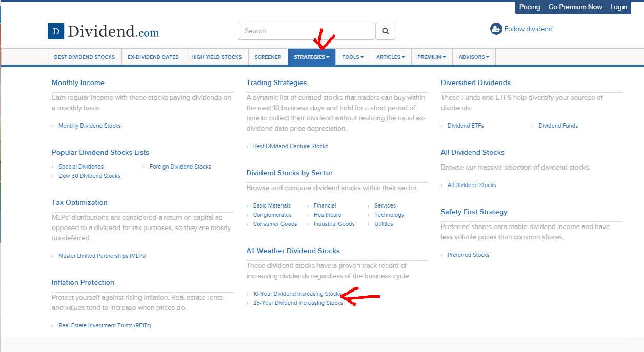Open Monthly Dividend Stocks
This screenshot has width=644, height=352.
tap(90, 126)
